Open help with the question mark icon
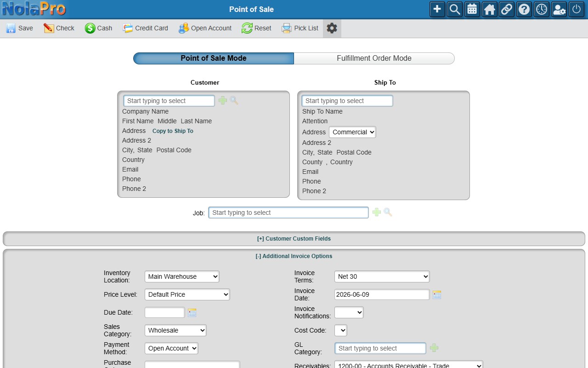The height and width of the screenshot is (368, 588). tap(524, 9)
